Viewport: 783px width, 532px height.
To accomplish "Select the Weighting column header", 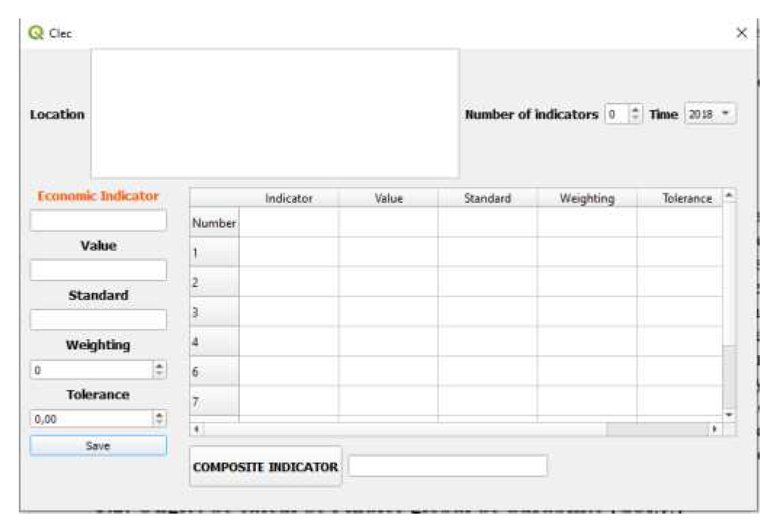I will [x=587, y=198].
